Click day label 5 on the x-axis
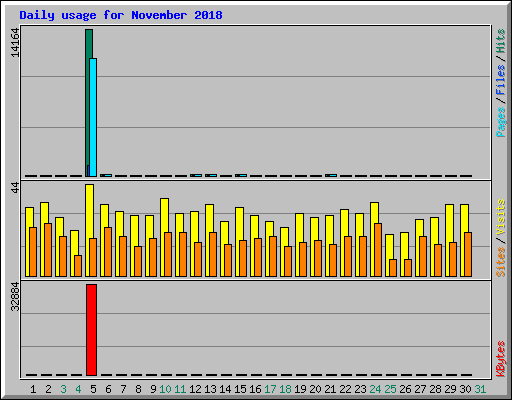Screen dimensions: 512x400 click(93, 389)
